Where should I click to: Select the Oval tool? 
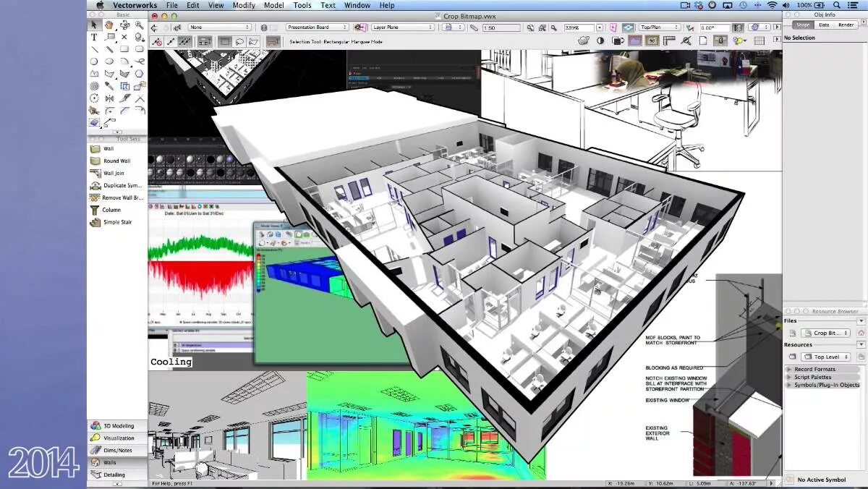(x=109, y=61)
